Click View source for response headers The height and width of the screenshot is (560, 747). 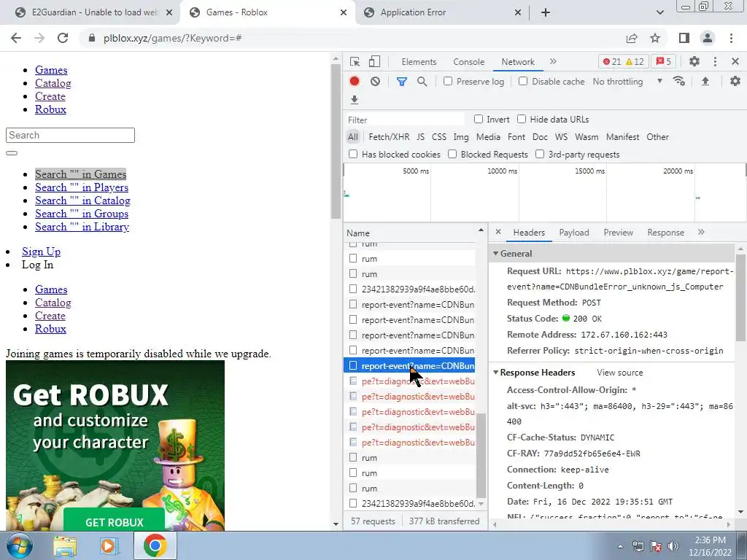620,373
